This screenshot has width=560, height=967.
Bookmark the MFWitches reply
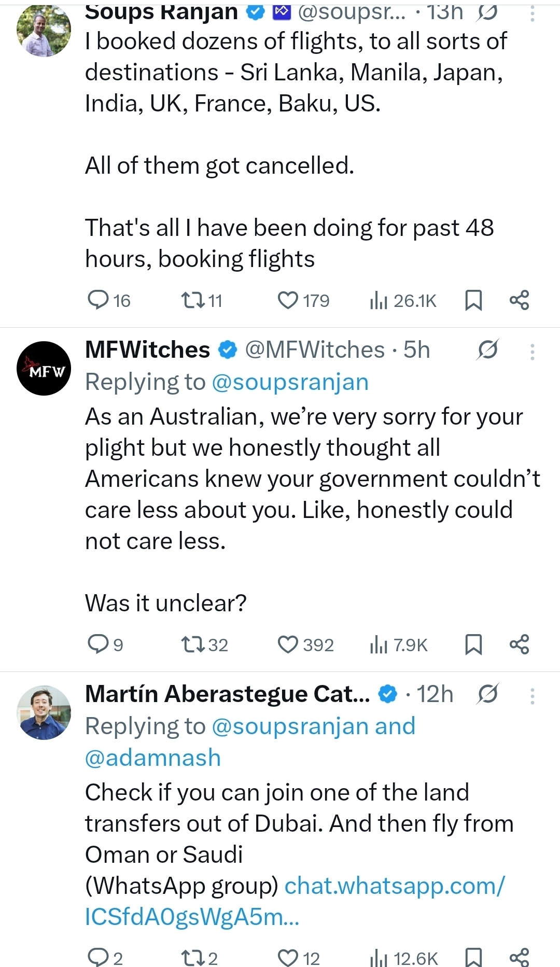coord(473,644)
